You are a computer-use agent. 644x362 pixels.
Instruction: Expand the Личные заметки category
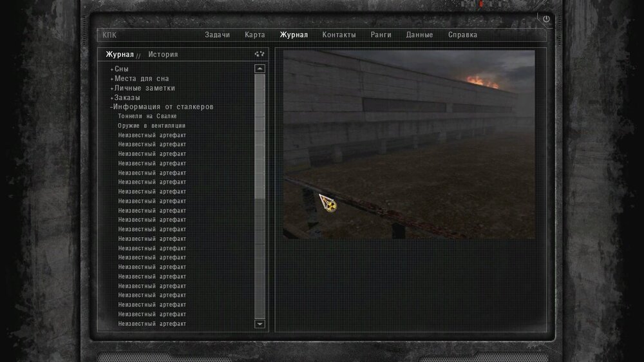click(x=142, y=88)
